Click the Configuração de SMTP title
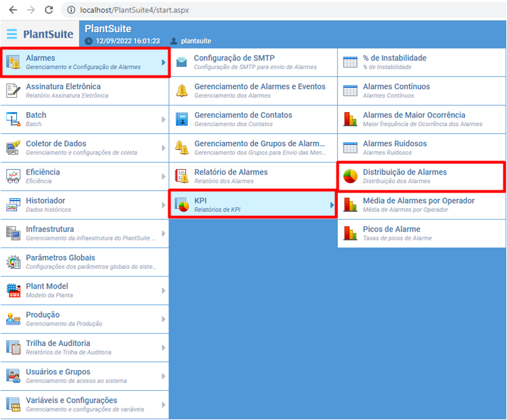This screenshot has height=420, width=507. point(234,58)
